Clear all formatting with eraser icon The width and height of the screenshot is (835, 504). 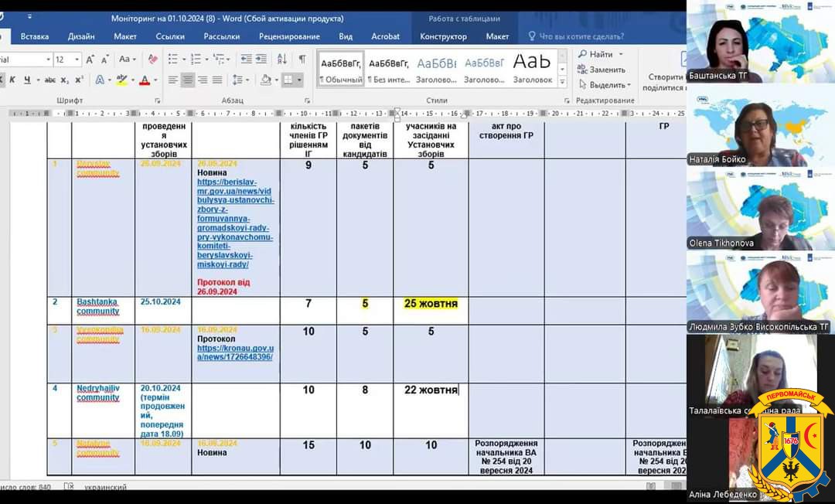153,59
